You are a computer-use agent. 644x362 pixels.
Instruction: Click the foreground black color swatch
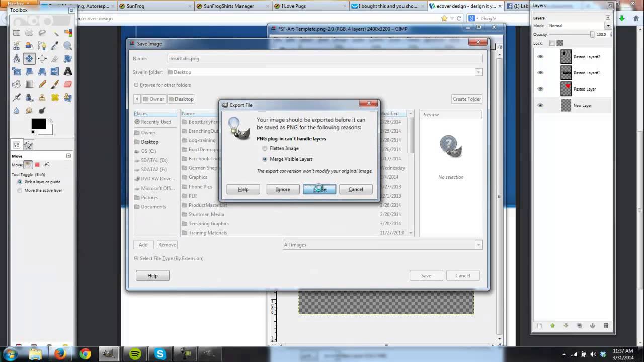[x=38, y=124]
